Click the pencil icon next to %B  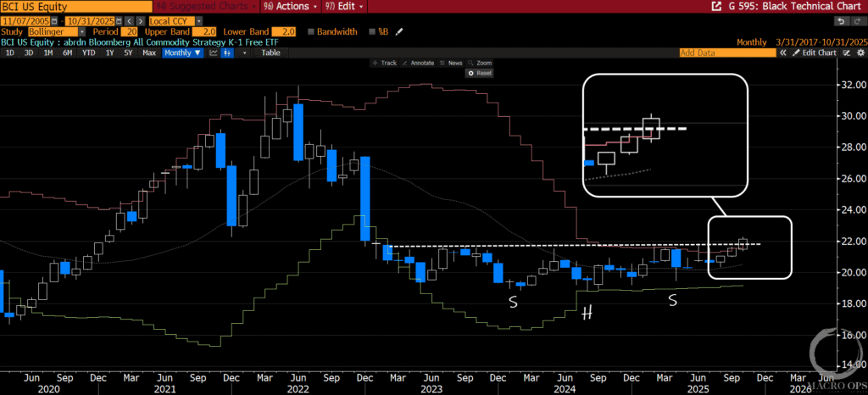click(x=398, y=32)
